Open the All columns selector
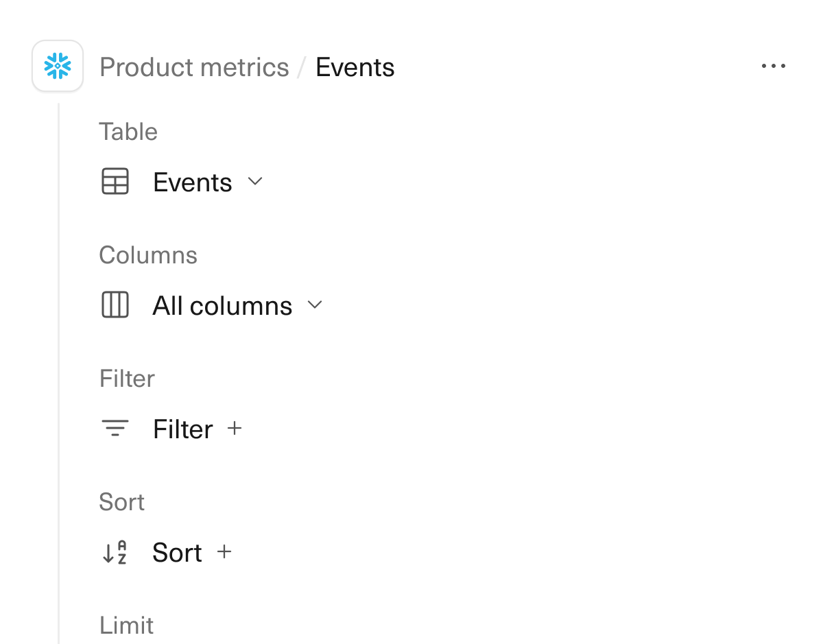The image size is (823, 644). 222,306
